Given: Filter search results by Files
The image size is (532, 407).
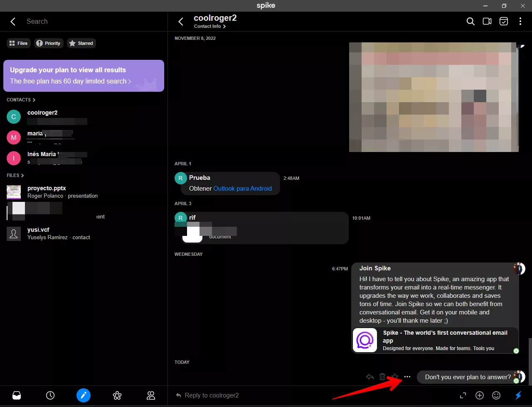Looking at the screenshot, I should pos(18,43).
